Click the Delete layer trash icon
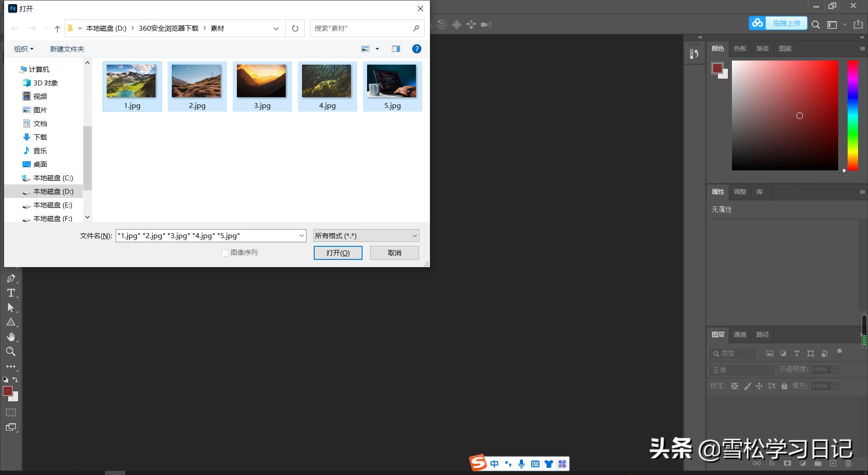 click(848, 463)
